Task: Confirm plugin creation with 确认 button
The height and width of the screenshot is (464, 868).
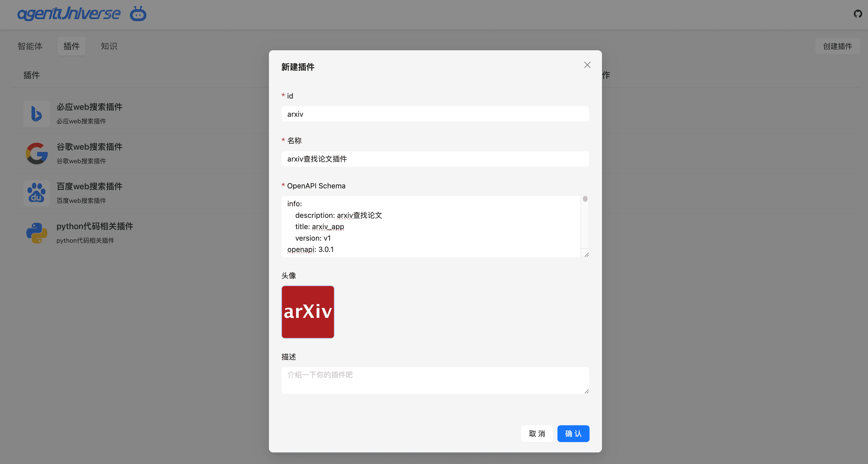Action: coord(573,434)
